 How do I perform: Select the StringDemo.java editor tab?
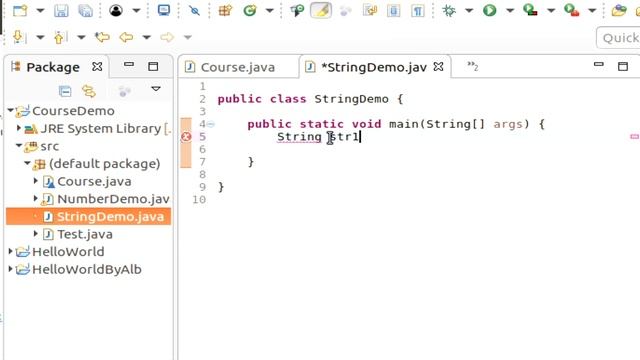[x=374, y=67]
